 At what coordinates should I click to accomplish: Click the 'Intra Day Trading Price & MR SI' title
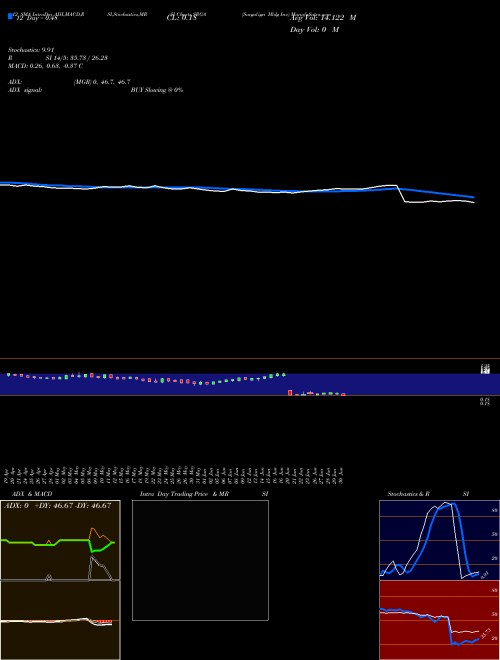click(x=204, y=494)
